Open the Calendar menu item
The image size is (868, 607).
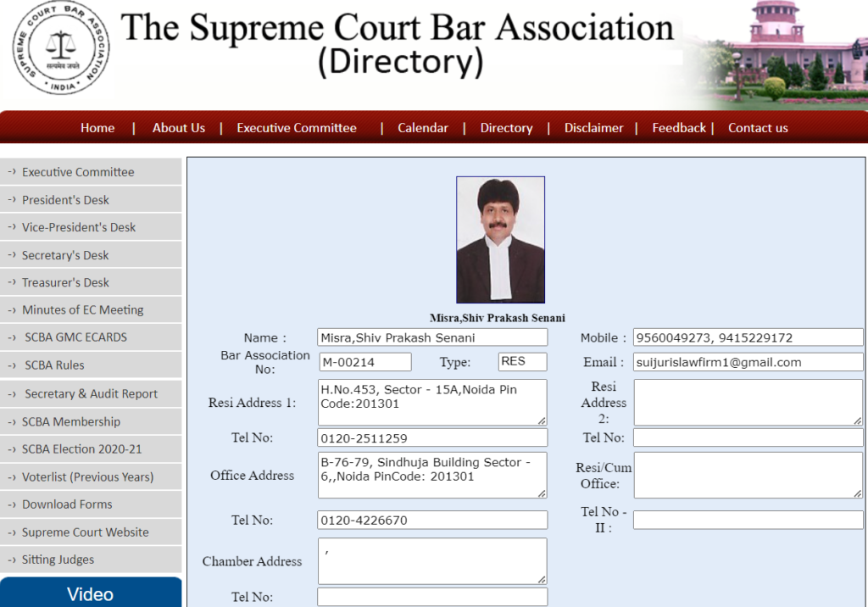(423, 128)
